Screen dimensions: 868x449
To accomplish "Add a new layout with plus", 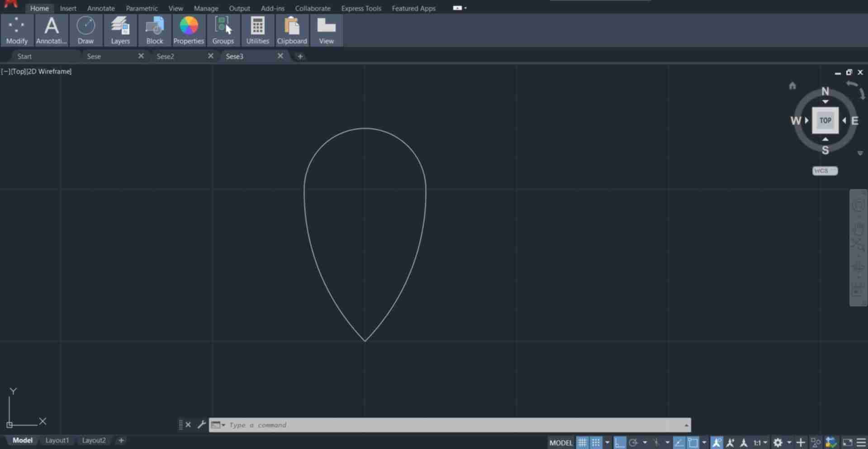I will point(121,440).
